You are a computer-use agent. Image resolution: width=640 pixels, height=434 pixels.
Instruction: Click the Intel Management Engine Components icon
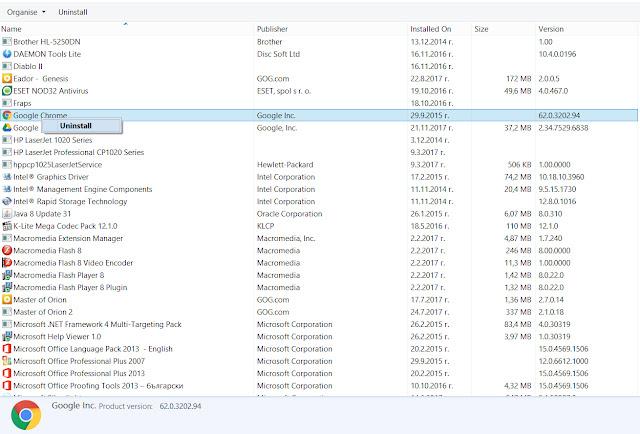[x=7, y=189]
